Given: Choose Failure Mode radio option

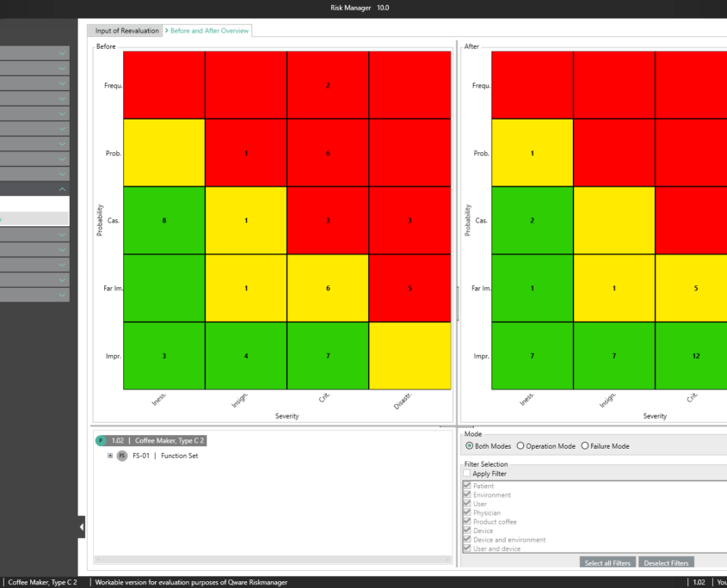Looking at the screenshot, I should [585, 446].
